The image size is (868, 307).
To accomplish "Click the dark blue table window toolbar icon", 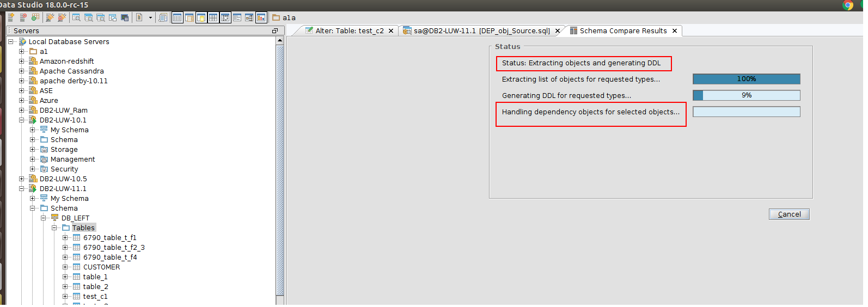I will [125, 17].
